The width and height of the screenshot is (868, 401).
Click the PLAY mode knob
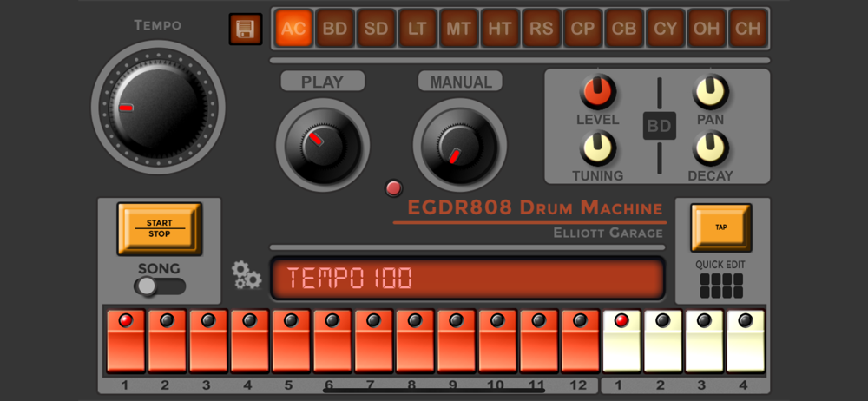point(323,145)
